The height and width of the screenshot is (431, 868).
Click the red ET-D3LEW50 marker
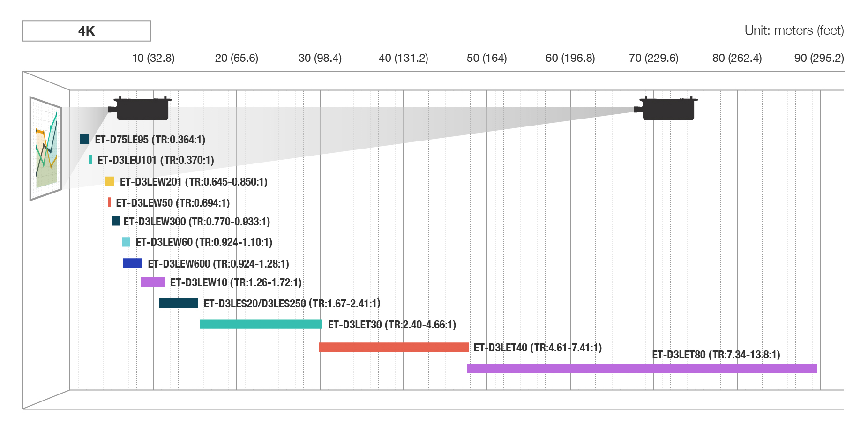109,202
